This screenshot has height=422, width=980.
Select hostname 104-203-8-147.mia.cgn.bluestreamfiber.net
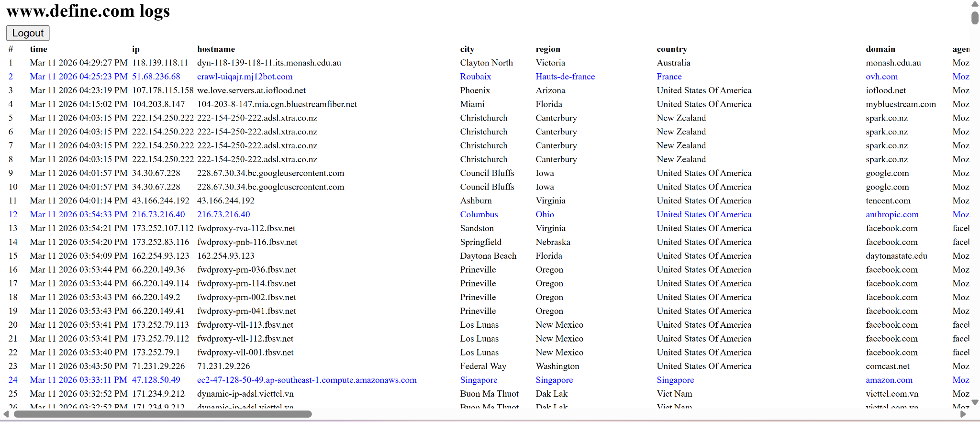point(277,104)
